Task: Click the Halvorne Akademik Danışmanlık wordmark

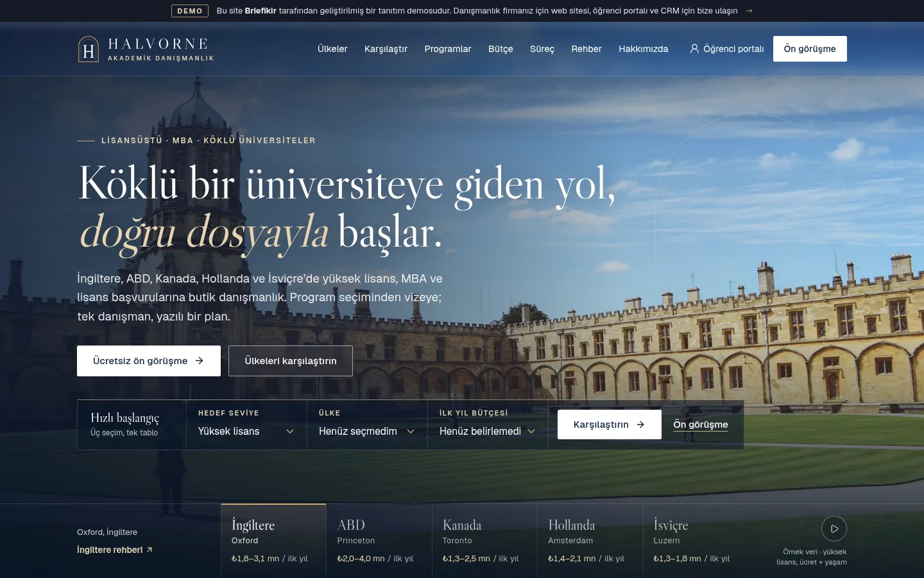Action: click(x=160, y=49)
